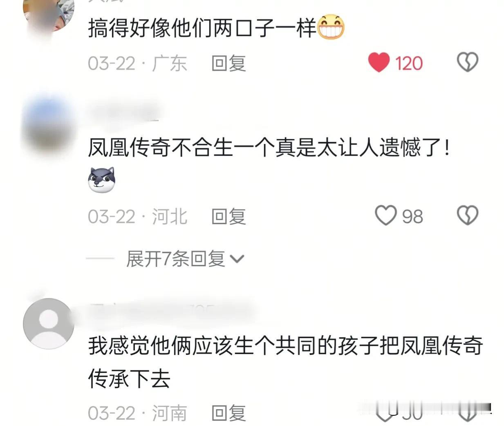Select the comment about 生个共同的孩子
Image resolution: width=504 pixels, height=426 pixels.
pos(285,362)
